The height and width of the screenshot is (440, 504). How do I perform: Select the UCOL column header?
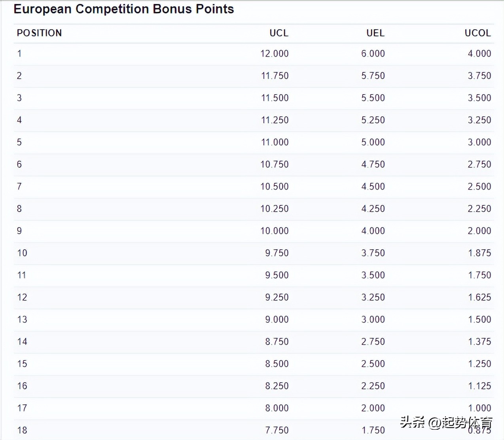pyautogui.click(x=478, y=33)
